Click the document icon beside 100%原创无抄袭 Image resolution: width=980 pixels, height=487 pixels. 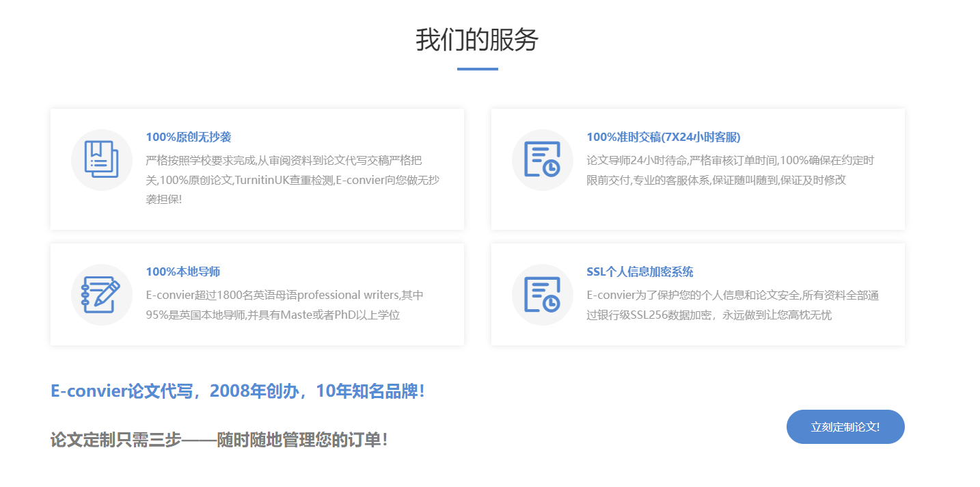[102, 160]
